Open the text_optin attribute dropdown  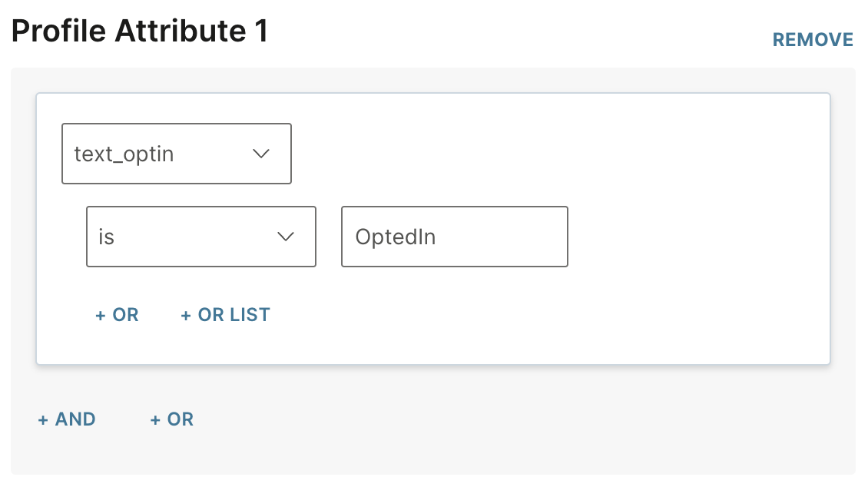[x=176, y=154]
